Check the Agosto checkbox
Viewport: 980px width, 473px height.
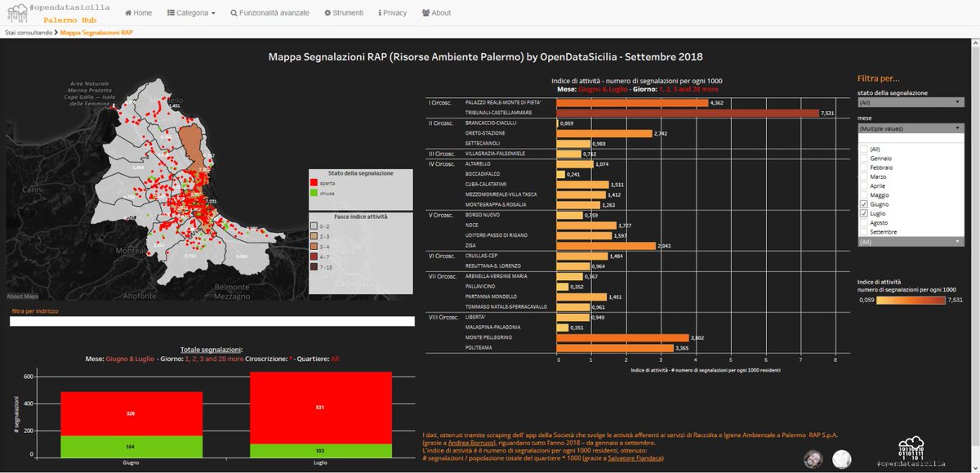(865, 222)
